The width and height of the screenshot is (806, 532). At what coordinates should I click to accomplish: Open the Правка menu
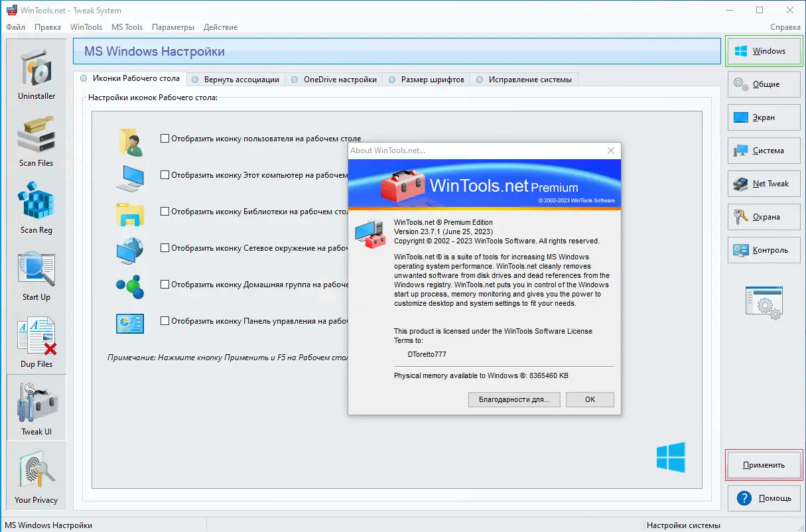pyautogui.click(x=48, y=27)
